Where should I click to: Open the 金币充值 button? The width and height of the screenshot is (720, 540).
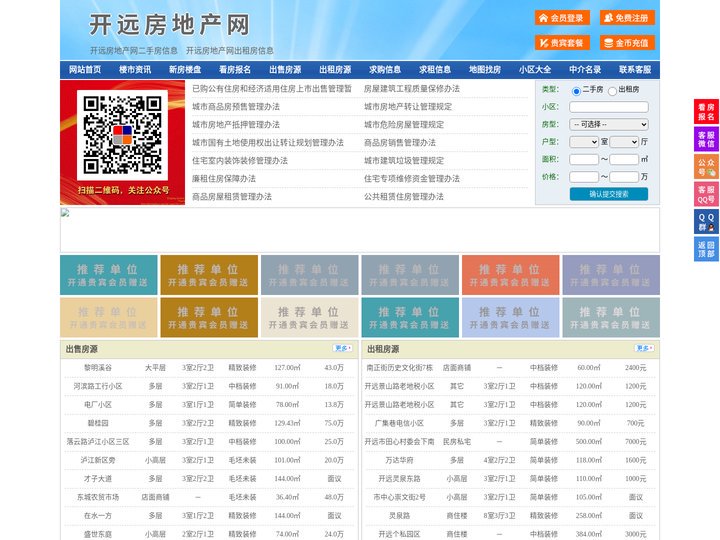click(x=627, y=43)
